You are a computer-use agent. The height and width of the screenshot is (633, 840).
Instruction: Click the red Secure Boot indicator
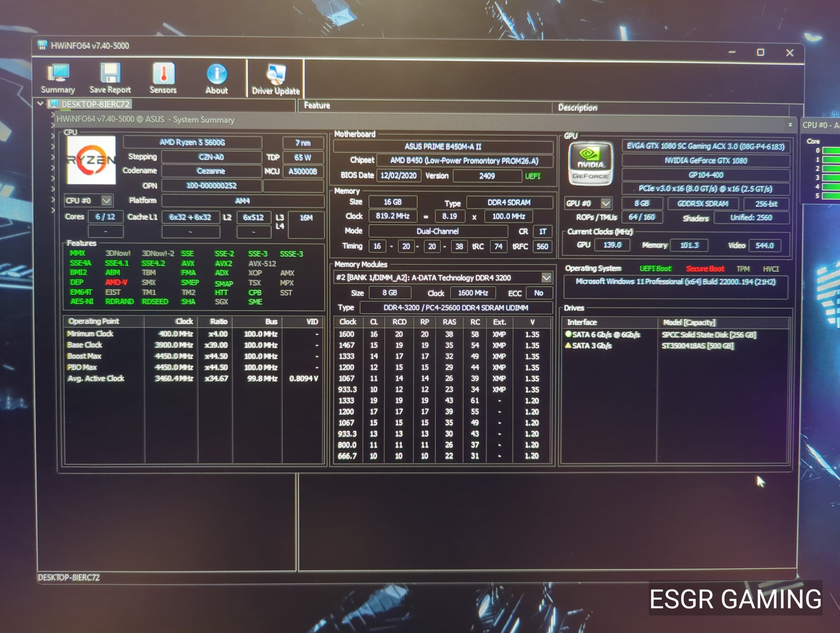coord(705,269)
